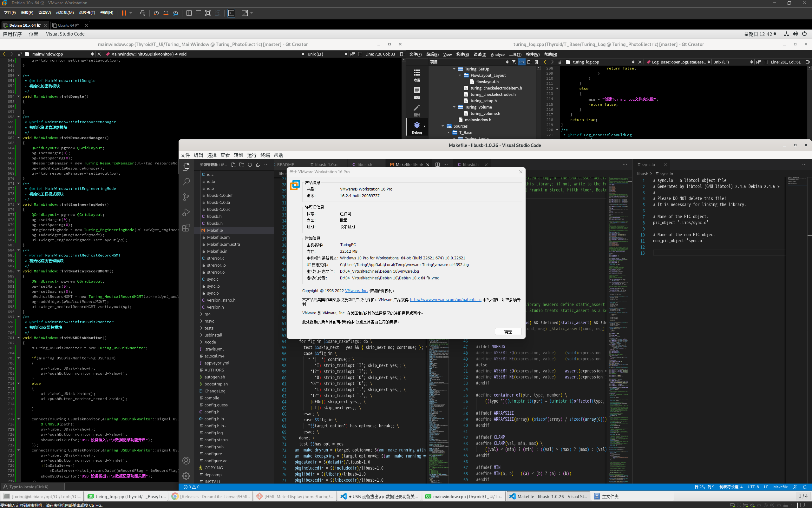
Task: Open the VS Code Search panel icon
Action: [186, 182]
